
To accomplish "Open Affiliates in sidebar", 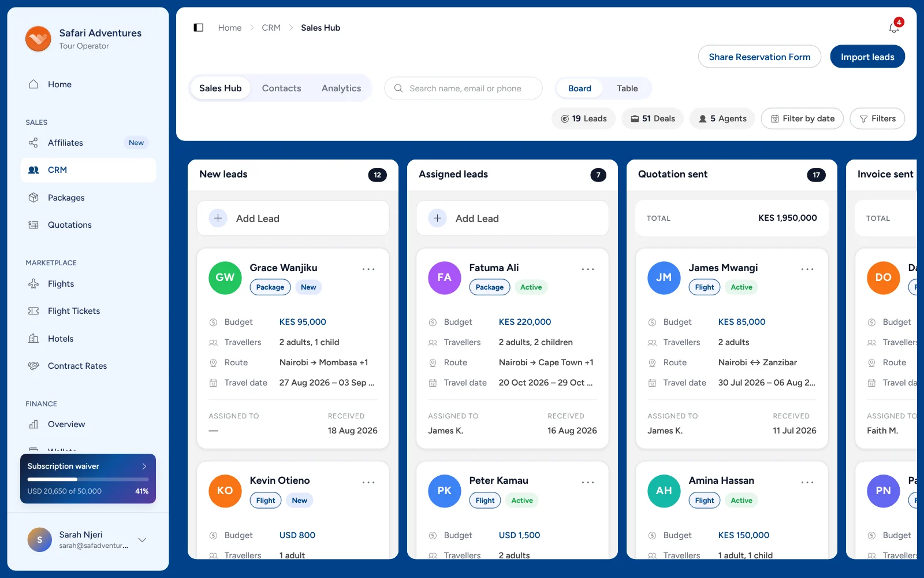I will (88, 143).
